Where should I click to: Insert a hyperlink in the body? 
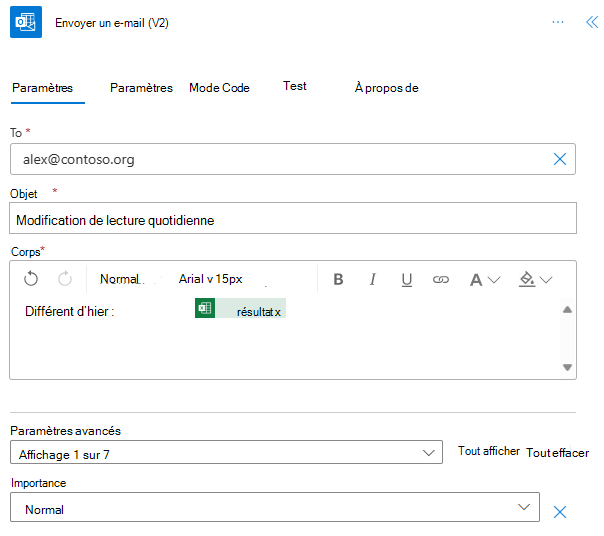point(441,279)
